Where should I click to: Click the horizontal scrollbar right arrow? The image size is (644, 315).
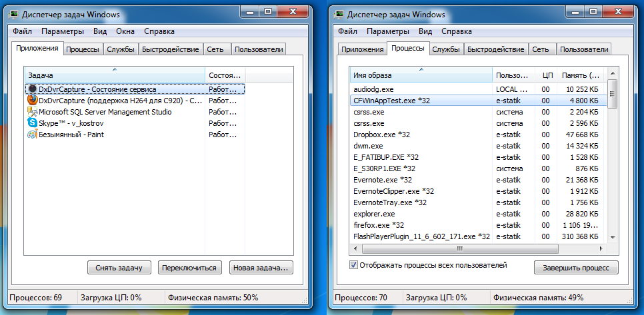coord(602,248)
